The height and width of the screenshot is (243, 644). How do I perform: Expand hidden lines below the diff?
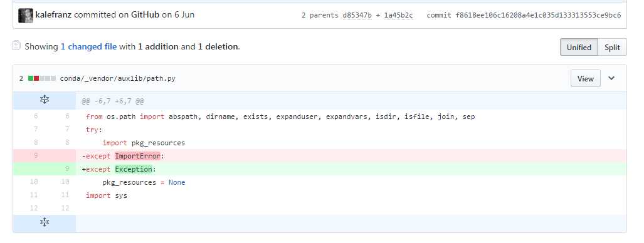coord(45,223)
